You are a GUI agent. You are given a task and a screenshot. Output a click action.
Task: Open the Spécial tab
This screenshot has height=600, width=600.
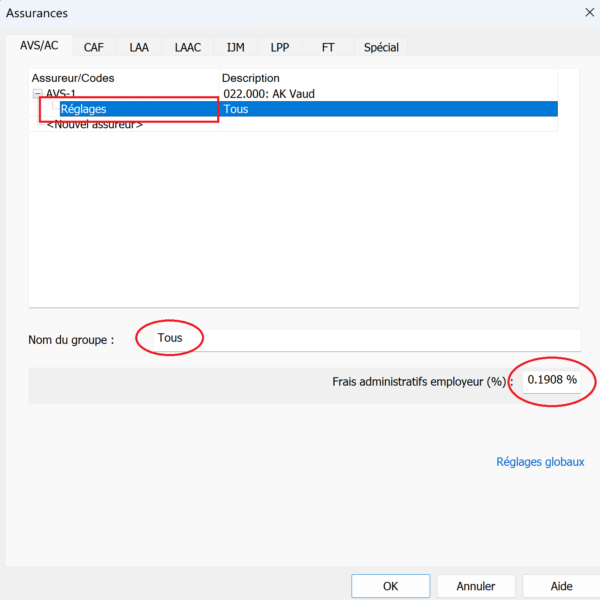381,47
